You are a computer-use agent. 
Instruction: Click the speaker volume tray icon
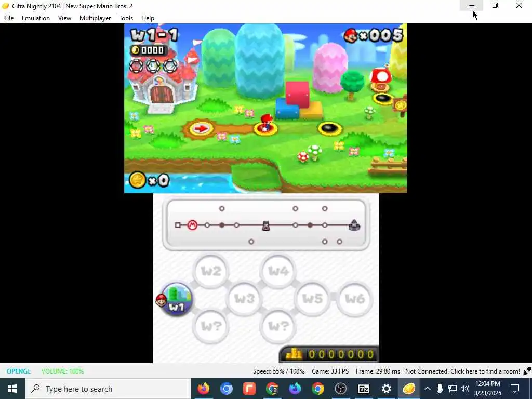click(x=465, y=389)
